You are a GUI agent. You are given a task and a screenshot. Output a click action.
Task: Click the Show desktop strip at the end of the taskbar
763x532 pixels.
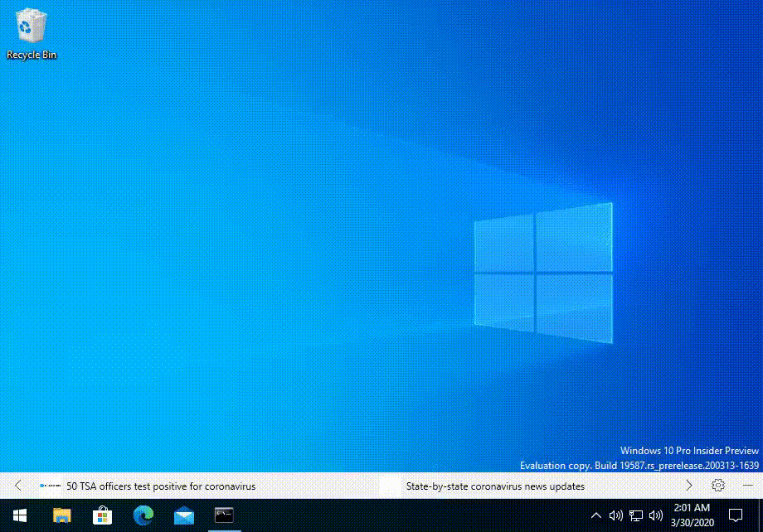760,515
